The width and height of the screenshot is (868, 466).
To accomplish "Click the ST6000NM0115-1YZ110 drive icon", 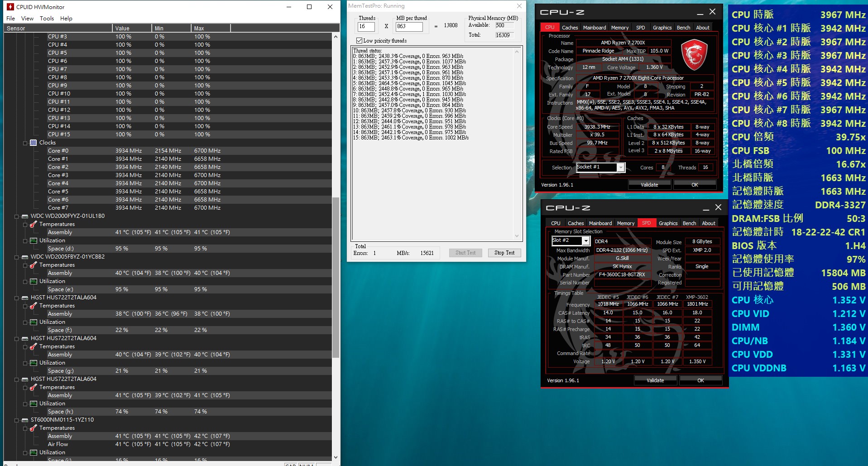I will [25, 420].
